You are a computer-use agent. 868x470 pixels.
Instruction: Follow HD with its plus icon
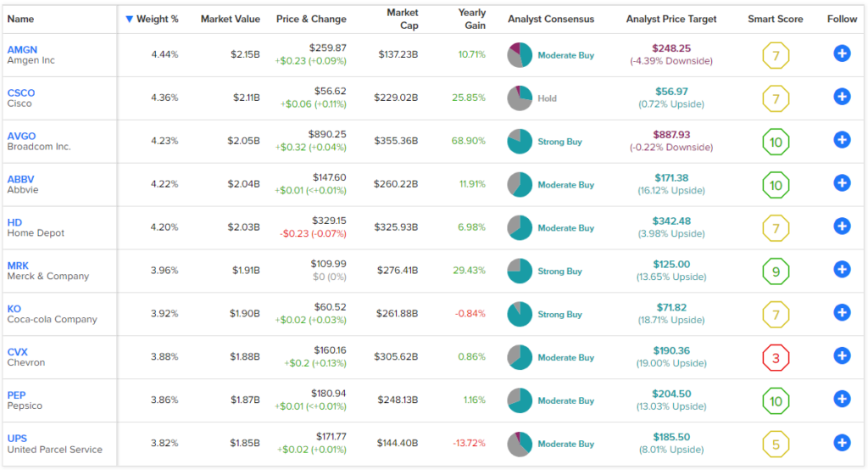coord(842,227)
